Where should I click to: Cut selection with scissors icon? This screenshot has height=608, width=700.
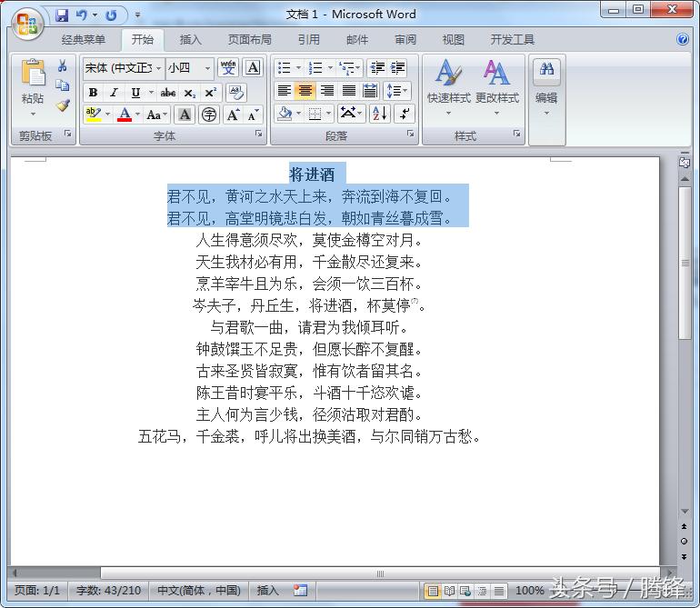(x=62, y=66)
